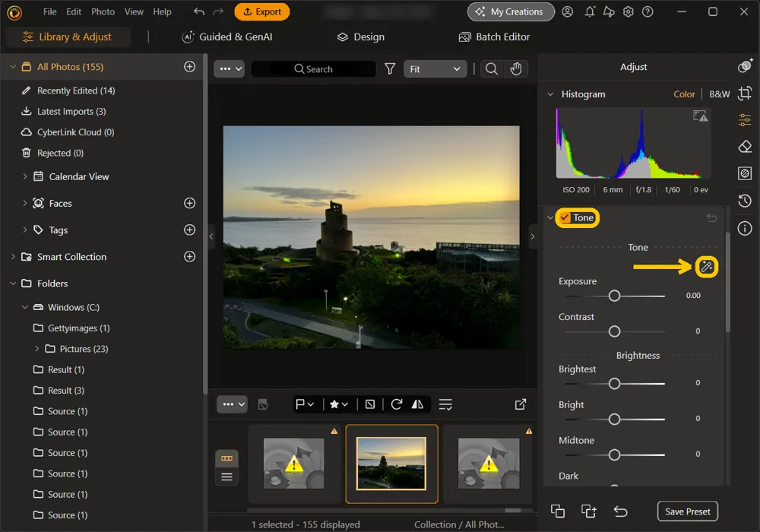Open the bottom three-dots options dropdown
Image resolution: width=760 pixels, height=532 pixels.
click(232, 404)
